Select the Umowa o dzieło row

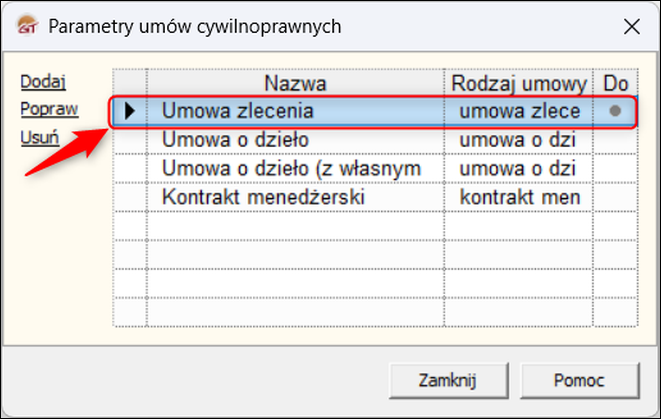295,140
